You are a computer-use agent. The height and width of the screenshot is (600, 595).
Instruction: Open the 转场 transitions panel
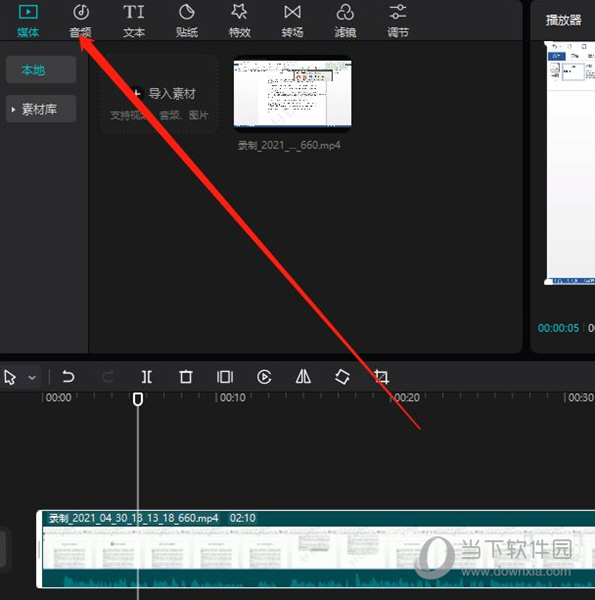pos(292,21)
